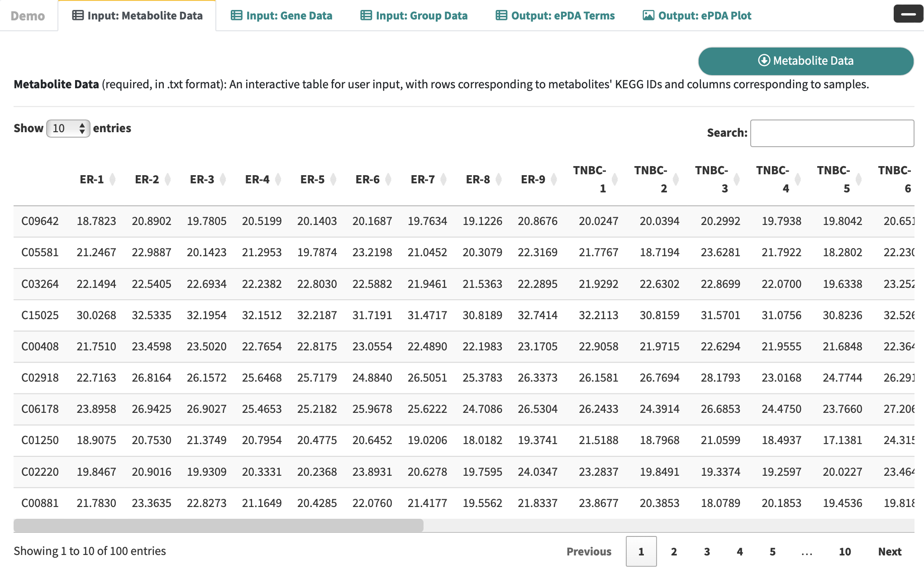Open the Show entries count dropdown
The height and width of the screenshot is (574, 924).
click(68, 129)
